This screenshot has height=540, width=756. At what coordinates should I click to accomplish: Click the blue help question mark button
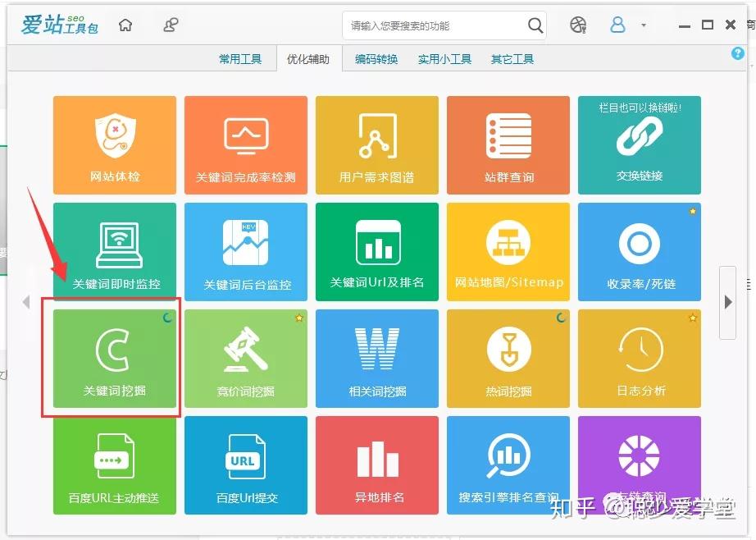coord(737,53)
